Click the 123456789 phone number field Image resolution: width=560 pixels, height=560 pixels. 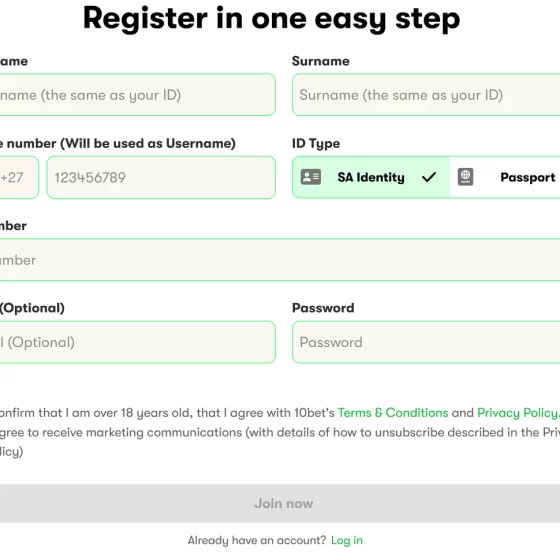[161, 178]
